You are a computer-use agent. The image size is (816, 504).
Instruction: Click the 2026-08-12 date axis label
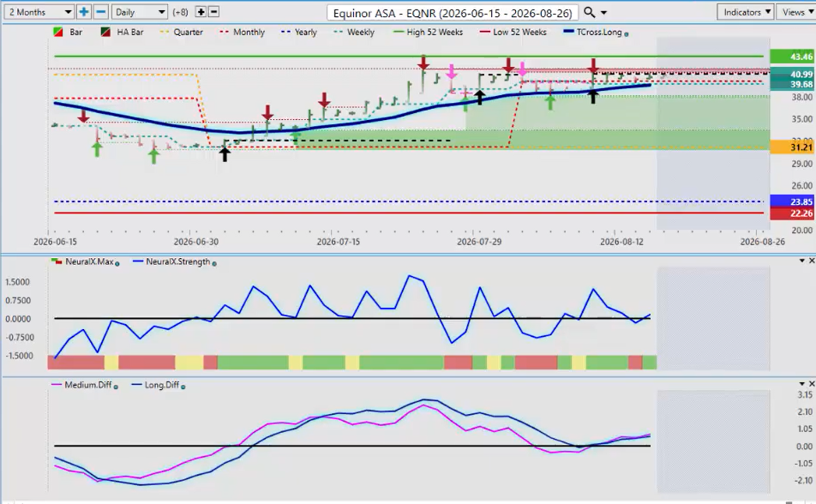pyautogui.click(x=621, y=242)
